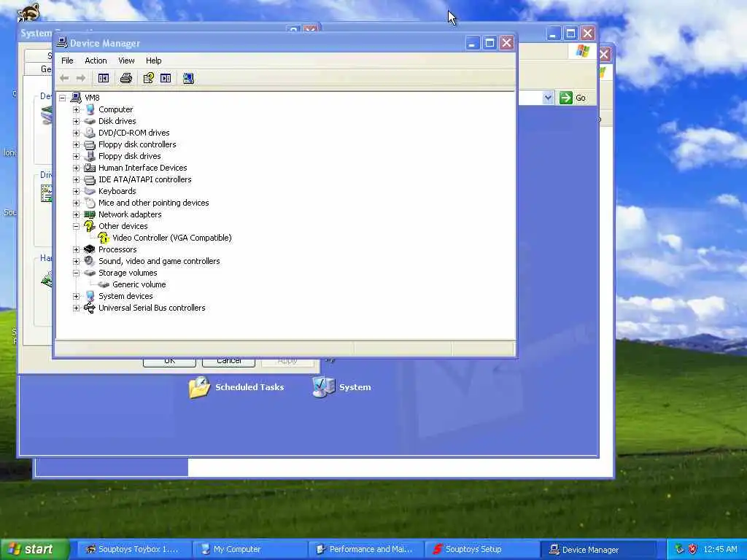The height and width of the screenshot is (560, 747).
Task: Expand Human Interface Devices node
Action: [x=76, y=168]
